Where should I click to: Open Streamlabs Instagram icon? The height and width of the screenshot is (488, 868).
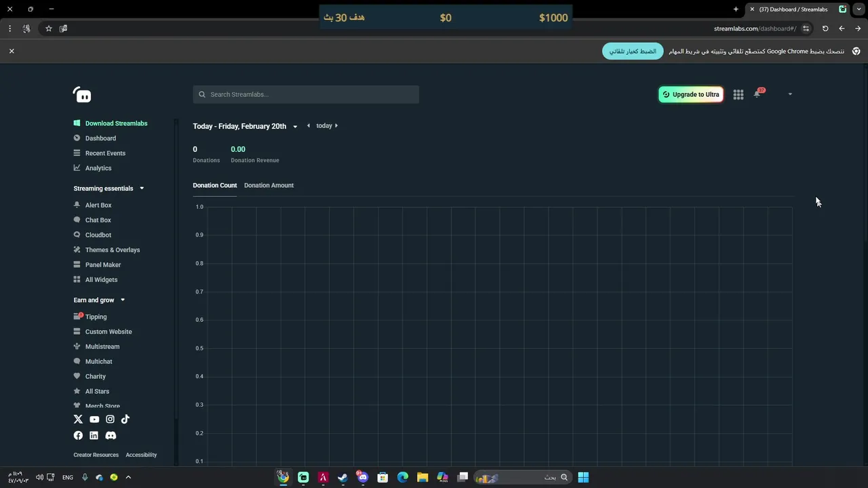110,420
